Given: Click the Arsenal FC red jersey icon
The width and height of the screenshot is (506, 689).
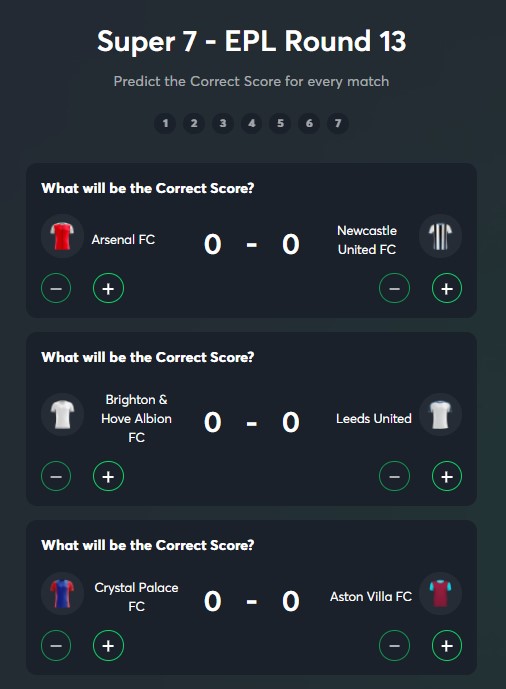Looking at the screenshot, I should coord(62,236).
